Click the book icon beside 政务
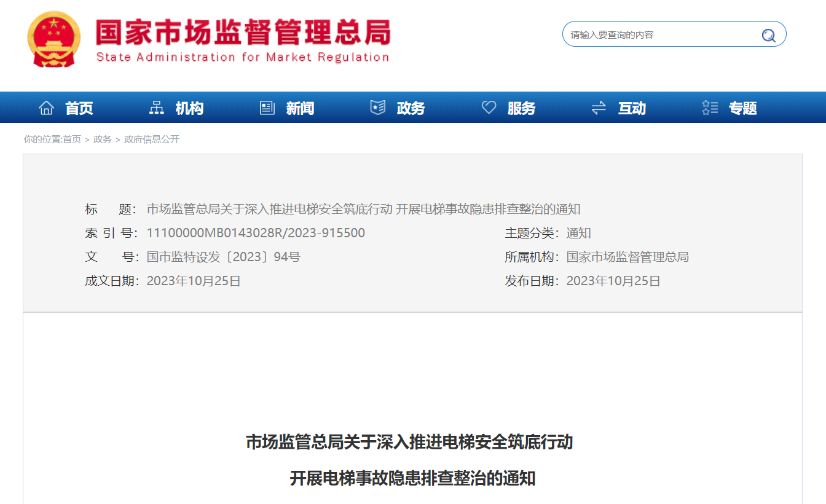Image resolution: width=826 pixels, height=504 pixels. (378, 108)
